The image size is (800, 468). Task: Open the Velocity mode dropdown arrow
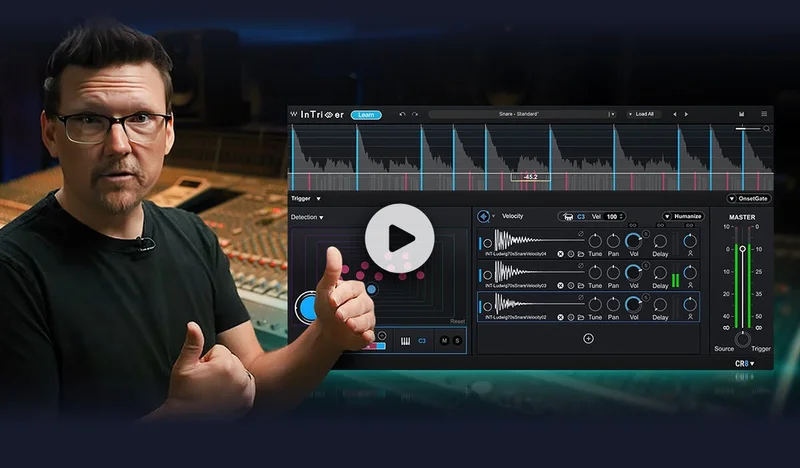pyautogui.click(x=493, y=216)
